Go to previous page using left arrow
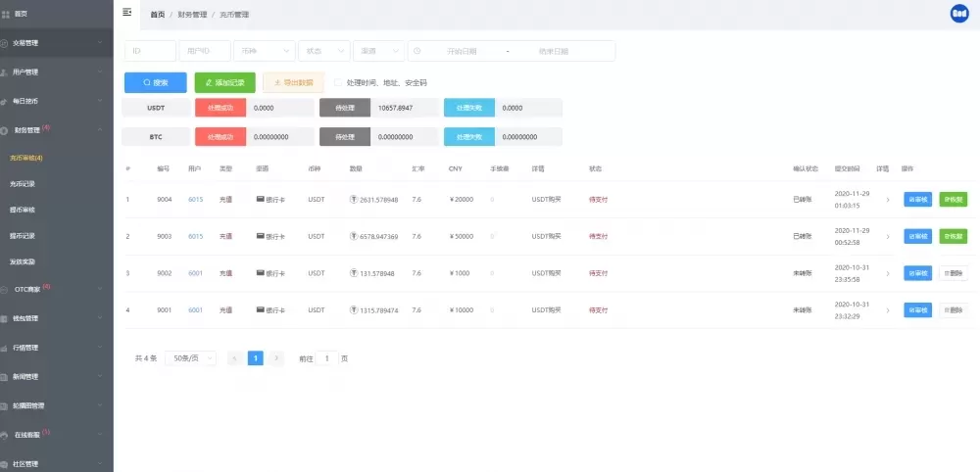This screenshot has height=472, width=980. pos(235,358)
